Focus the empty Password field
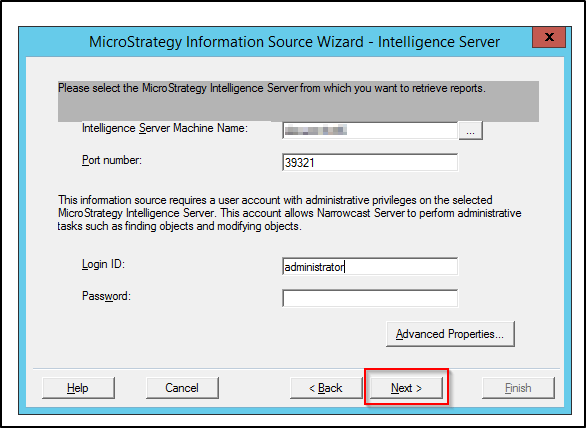The width and height of the screenshot is (586, 428). pos(370,298)
